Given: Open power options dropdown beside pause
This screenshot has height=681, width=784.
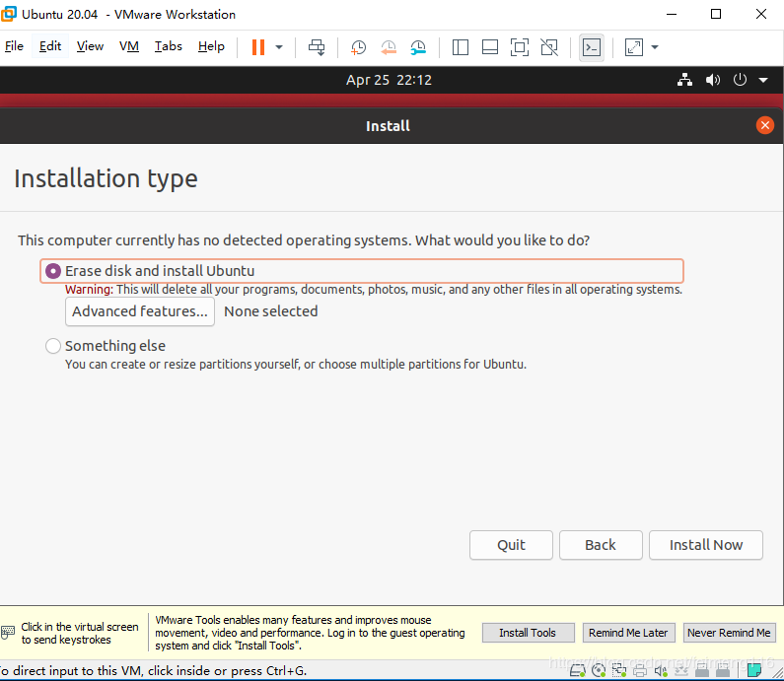Looking at the screenshot, I should [x=279, y=47].
